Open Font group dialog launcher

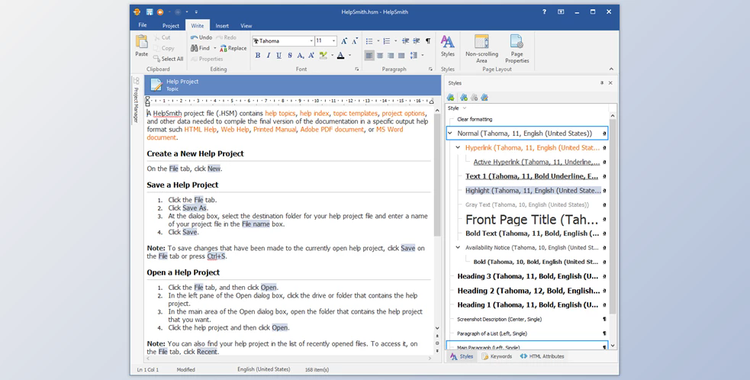click(357, 69)
